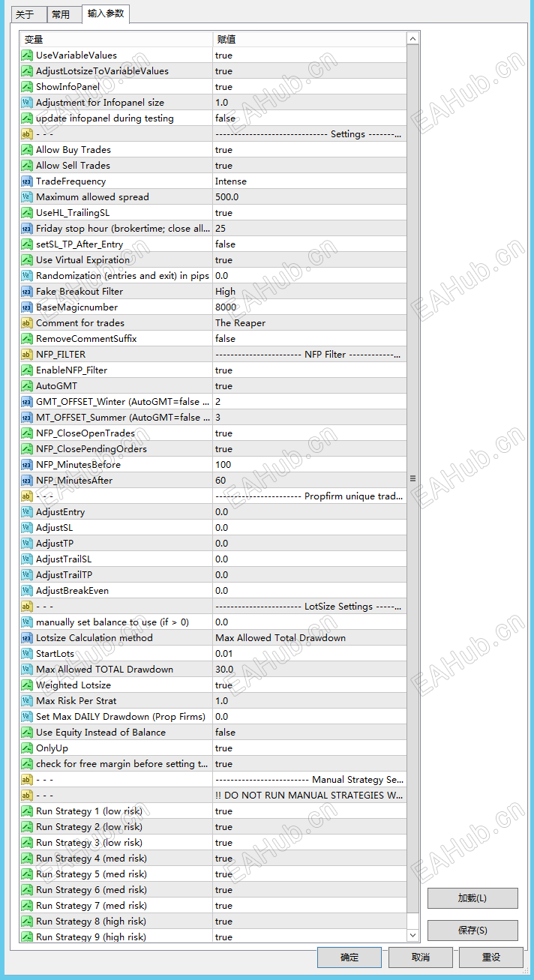534x980 pixels.
Task: Click the icon beside AdjustEntry
Action: (27, 512)
